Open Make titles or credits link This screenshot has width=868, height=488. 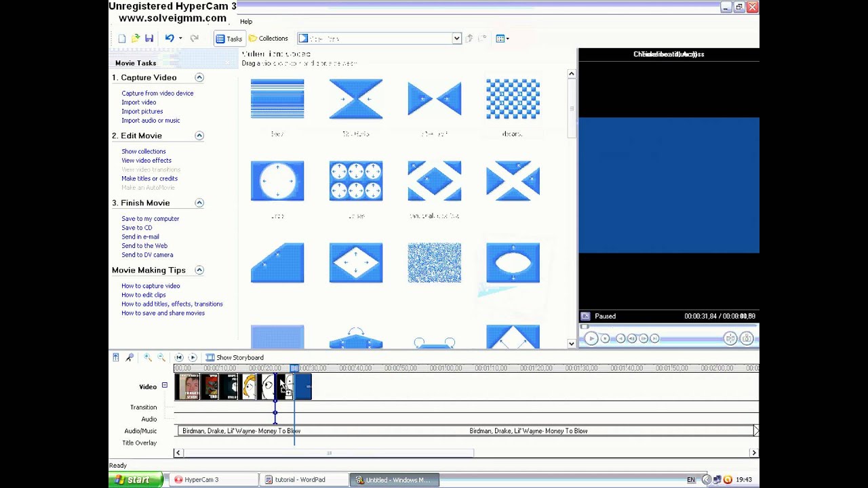149,179
